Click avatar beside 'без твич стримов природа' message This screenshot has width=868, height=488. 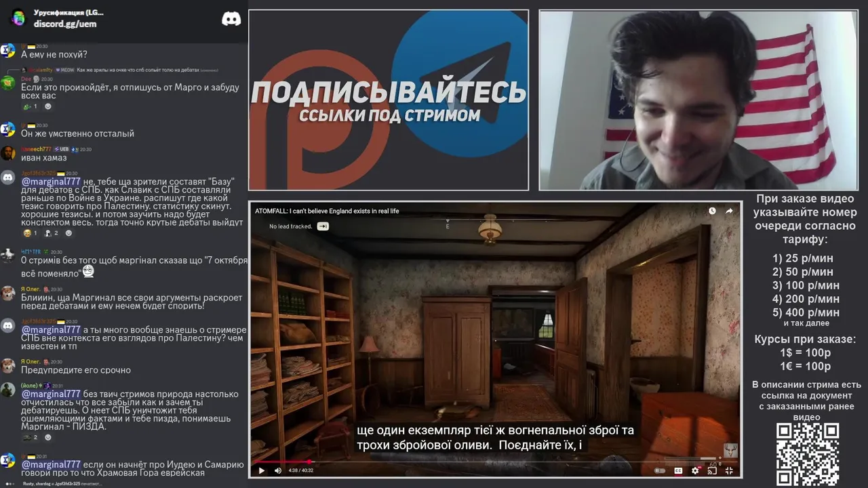(7, 390)
